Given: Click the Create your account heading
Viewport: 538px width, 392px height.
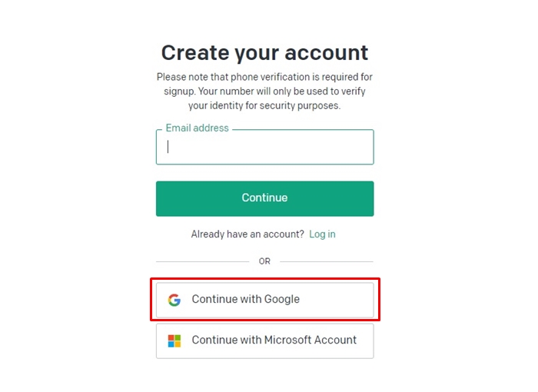Looking at the screenshot, I should (x=264, y=53).
